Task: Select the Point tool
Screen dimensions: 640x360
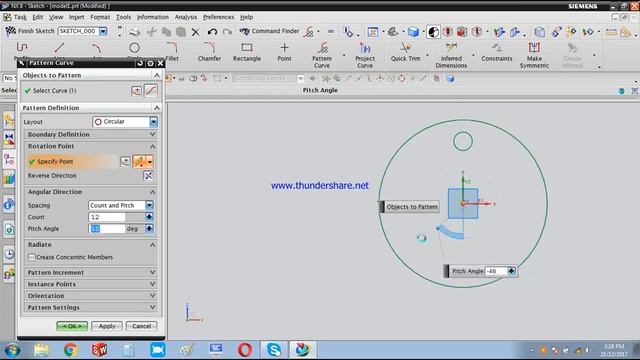Action: (x=284, y=52)
